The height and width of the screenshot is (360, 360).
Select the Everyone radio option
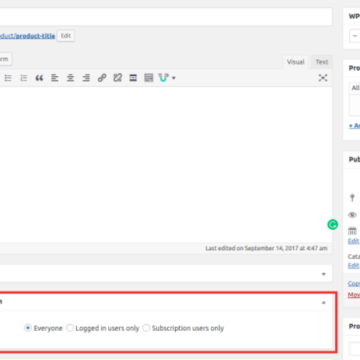pyautogui.click(x=28, y=328)
